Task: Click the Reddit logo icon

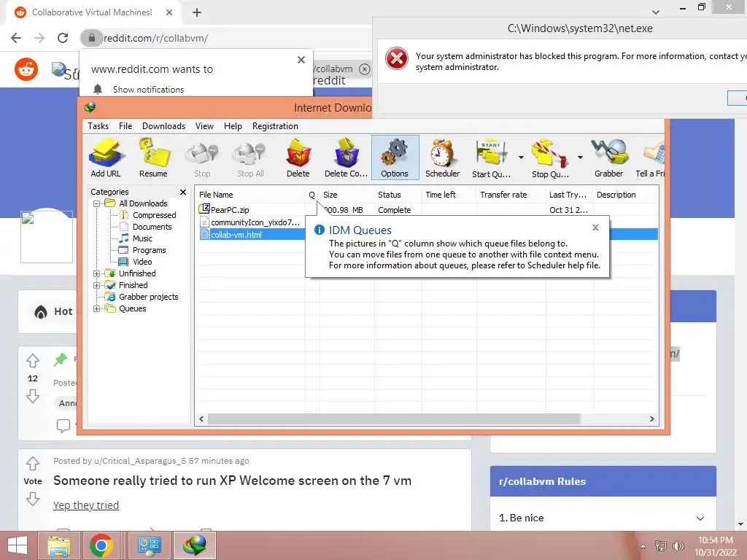Action: coord(26,69)
